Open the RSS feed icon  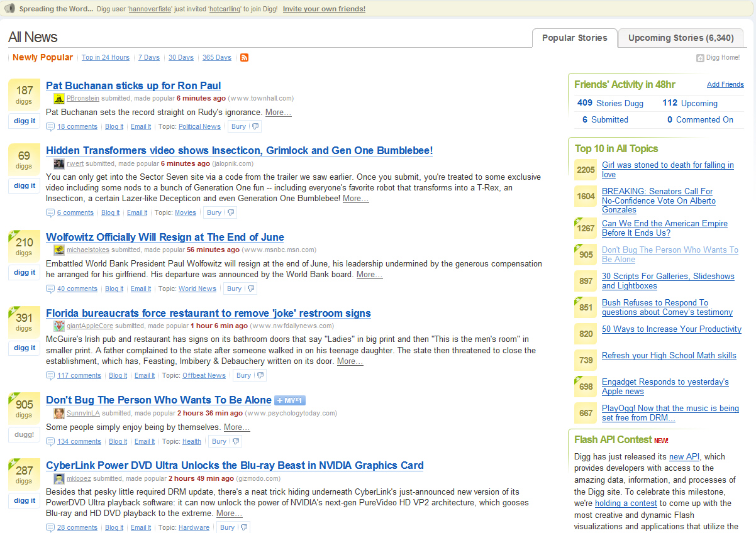tap(244, 57)
